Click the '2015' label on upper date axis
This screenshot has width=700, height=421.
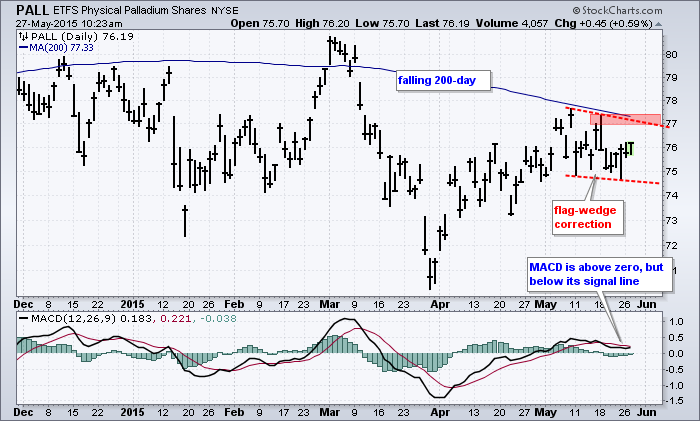pos(133,304)
